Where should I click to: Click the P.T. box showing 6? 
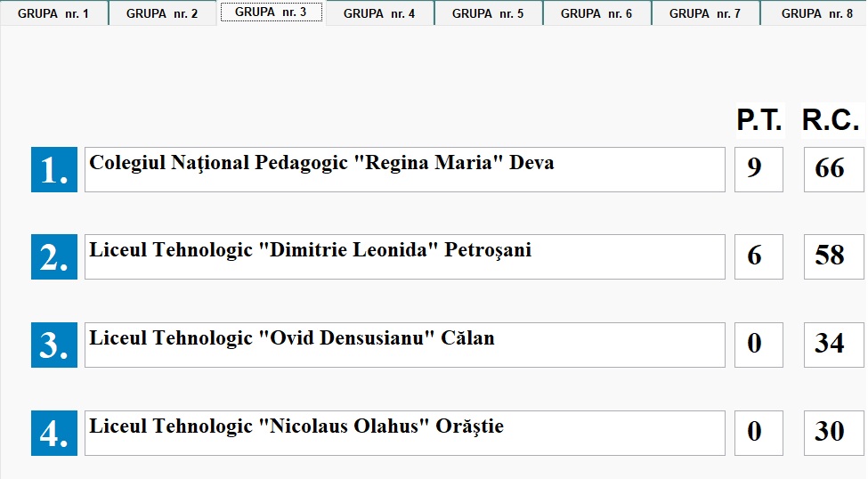758,257
